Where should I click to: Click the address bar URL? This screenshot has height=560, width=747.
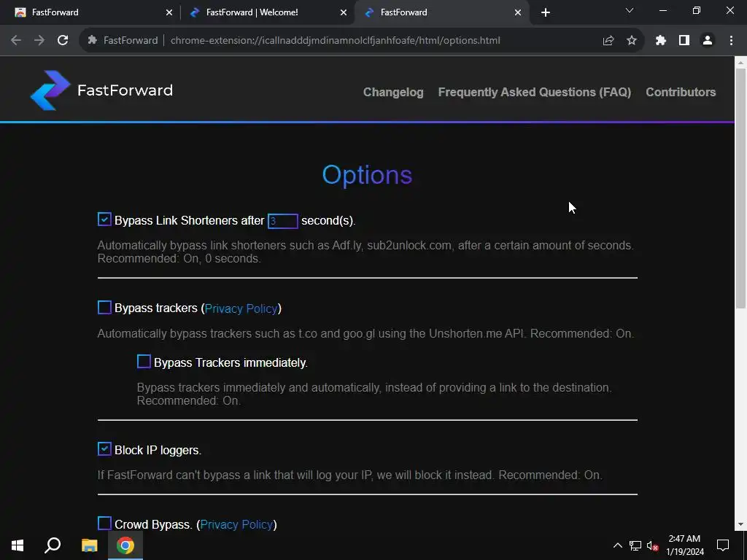pos(335,41)
